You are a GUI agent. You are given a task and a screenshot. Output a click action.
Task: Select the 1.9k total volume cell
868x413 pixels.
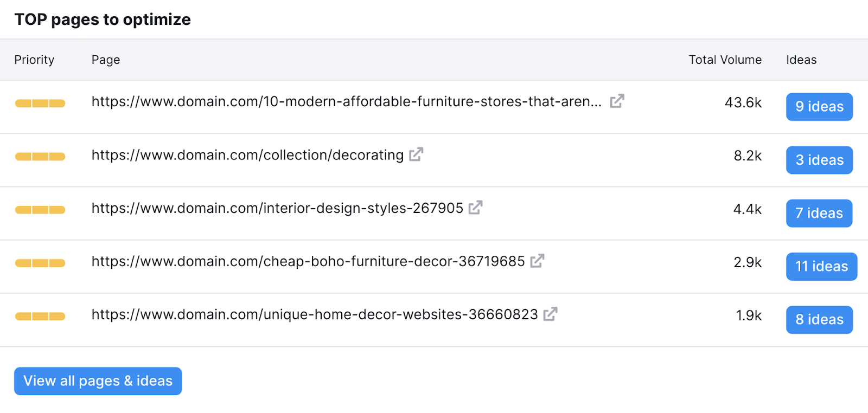749,315
